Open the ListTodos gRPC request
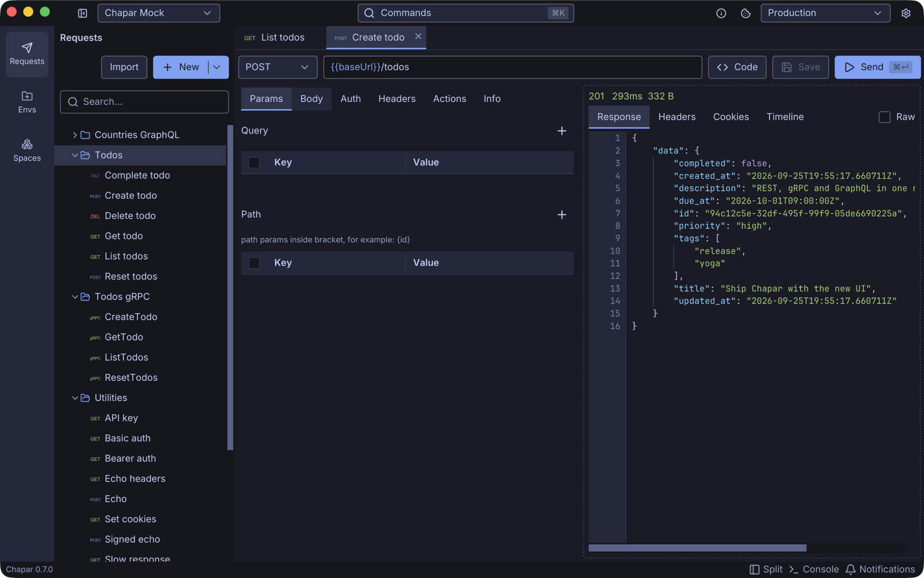 pos(141,357)
